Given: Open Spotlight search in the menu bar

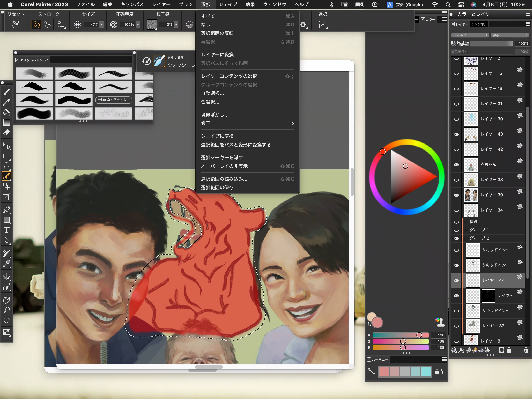Looking at the screenshot, I should (448, 4).
